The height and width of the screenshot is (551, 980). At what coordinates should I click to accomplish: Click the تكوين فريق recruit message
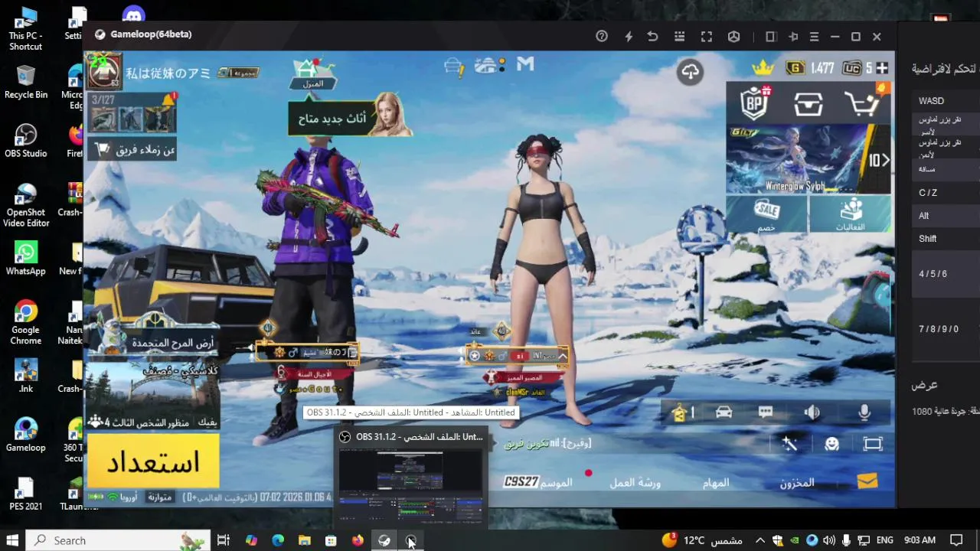pyautogui.click(x=547, y=443)
